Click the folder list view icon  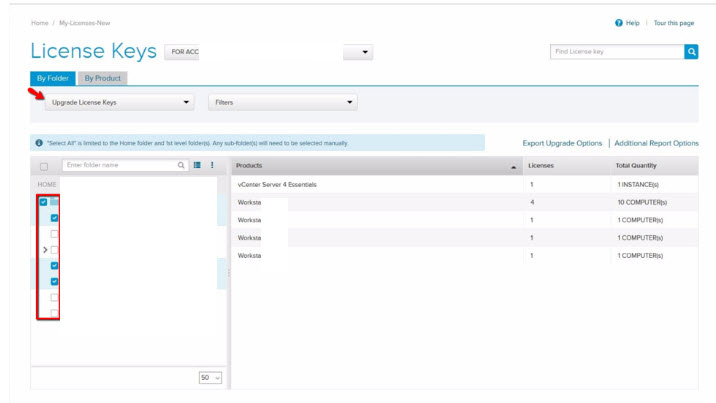tap(197, 165)
